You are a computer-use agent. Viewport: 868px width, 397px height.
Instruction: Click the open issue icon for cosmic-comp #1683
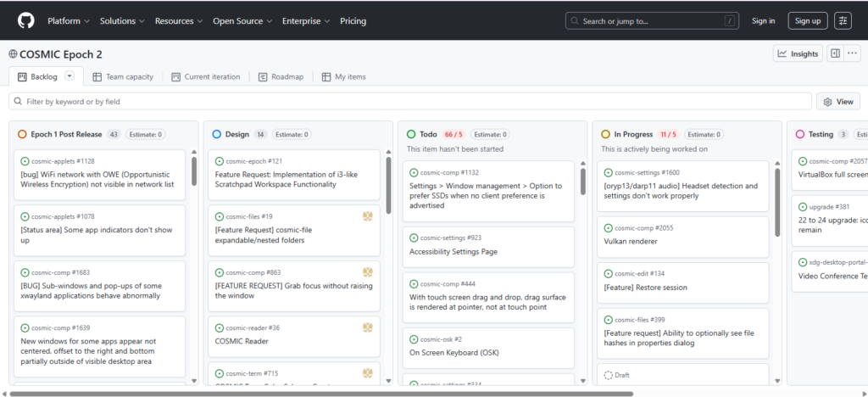point(25,272)
